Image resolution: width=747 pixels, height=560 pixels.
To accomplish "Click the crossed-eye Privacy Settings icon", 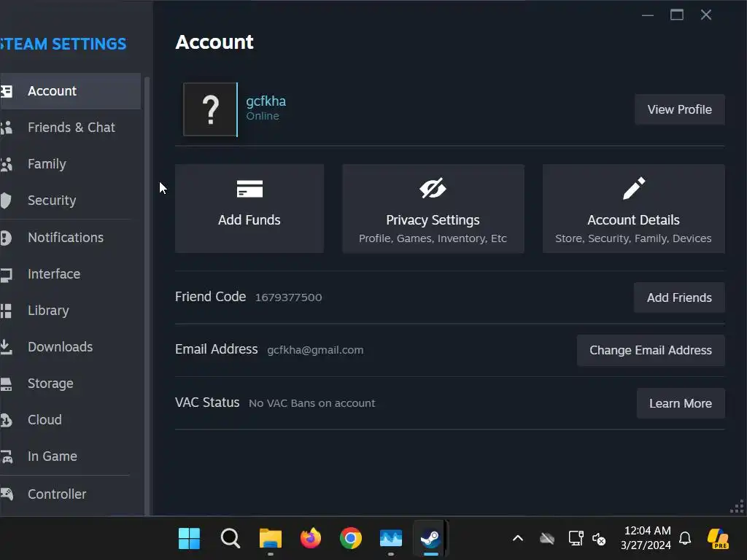I will (433, 188).
